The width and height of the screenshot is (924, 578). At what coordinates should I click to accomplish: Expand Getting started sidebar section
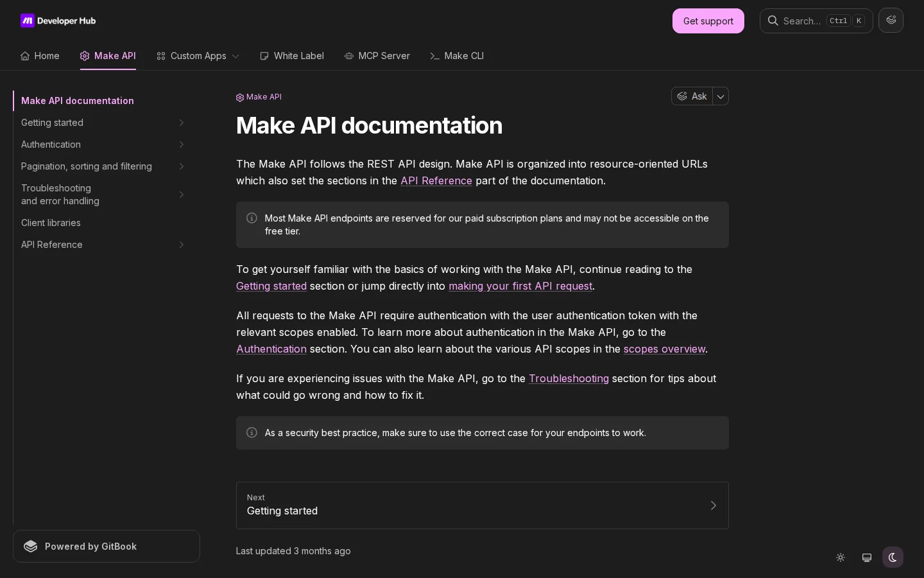pyautogui.click(x=182, y=123)
